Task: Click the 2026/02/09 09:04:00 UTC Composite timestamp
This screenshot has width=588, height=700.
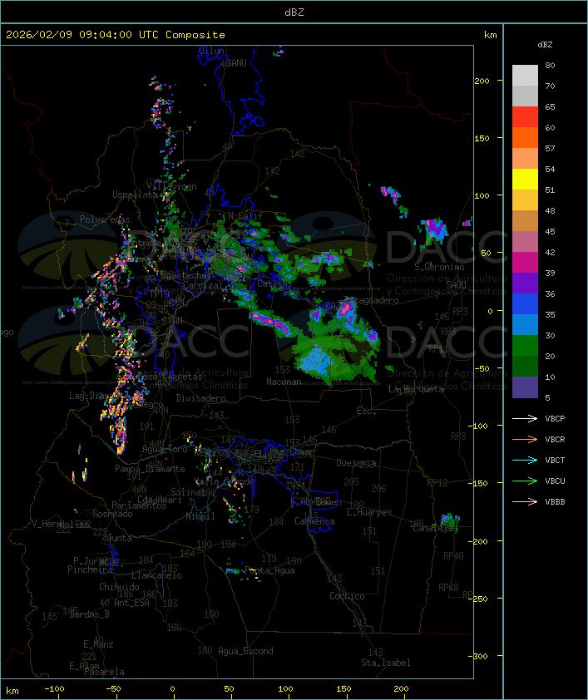Action: (x=116, y=35)
